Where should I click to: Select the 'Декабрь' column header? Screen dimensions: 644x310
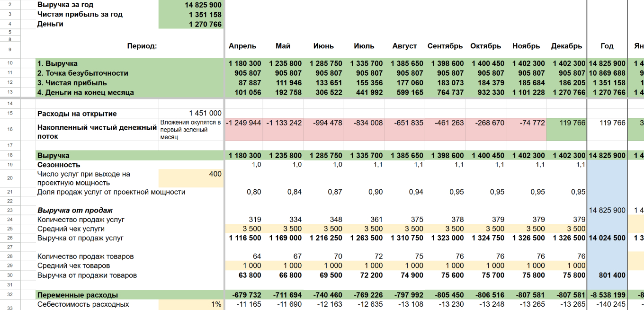point(567,46)
